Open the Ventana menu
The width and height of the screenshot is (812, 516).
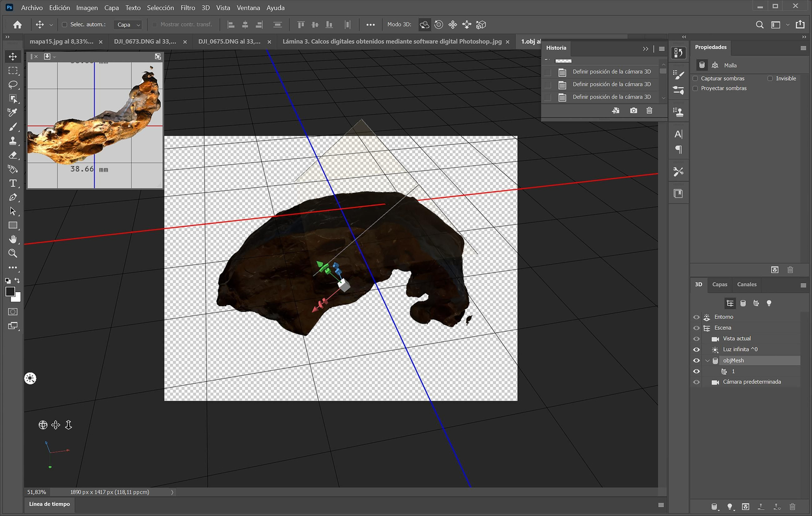[248, 8]
